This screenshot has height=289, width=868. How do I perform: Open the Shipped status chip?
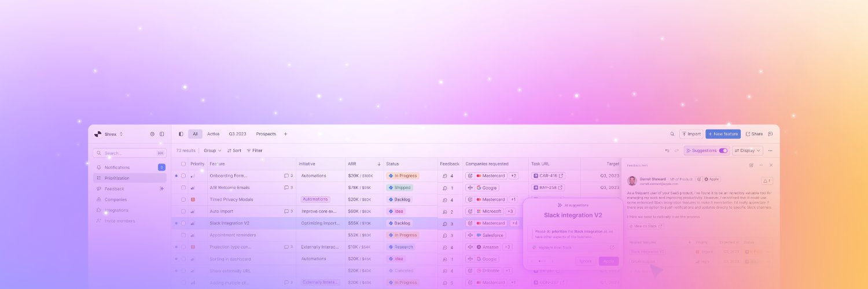point(399,188)
